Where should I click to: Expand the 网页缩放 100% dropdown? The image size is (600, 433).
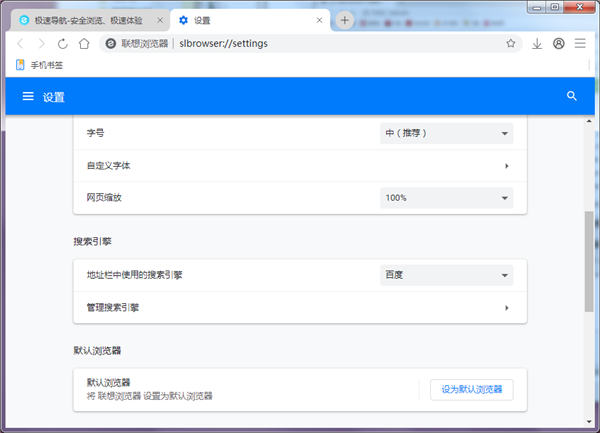click(x=446, y=198)
